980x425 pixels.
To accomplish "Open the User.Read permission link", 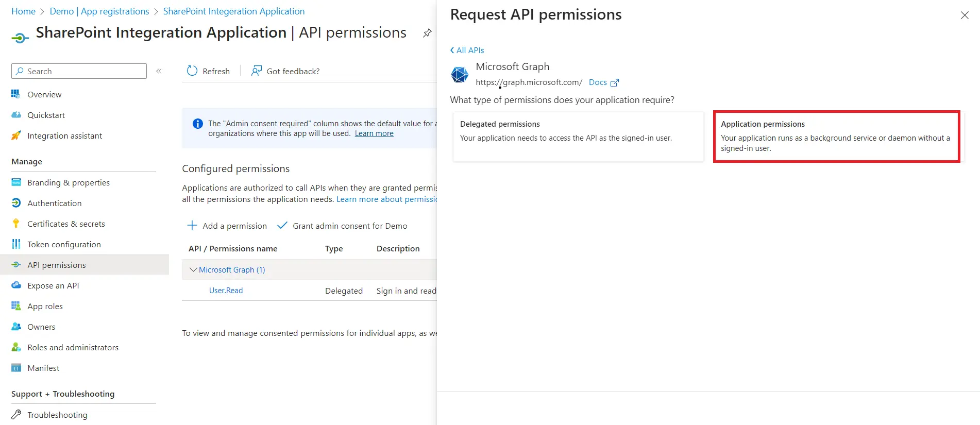I will click(x=226, y=291).
